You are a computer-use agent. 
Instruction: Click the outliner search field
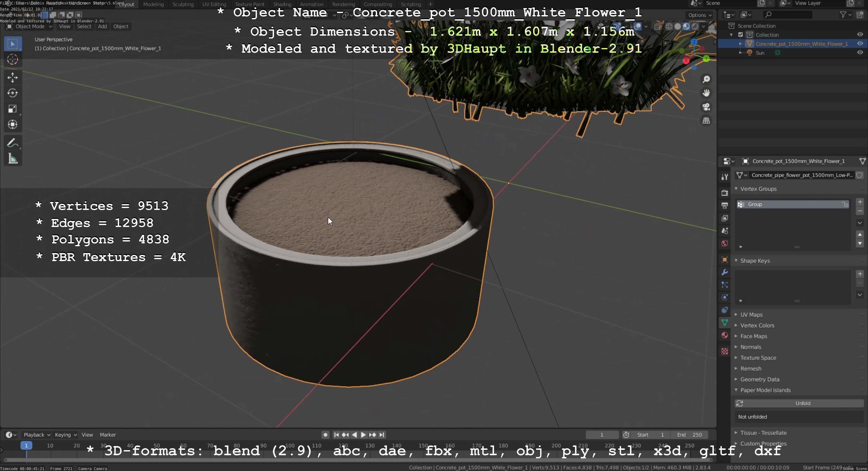click(x=787, y=15)
